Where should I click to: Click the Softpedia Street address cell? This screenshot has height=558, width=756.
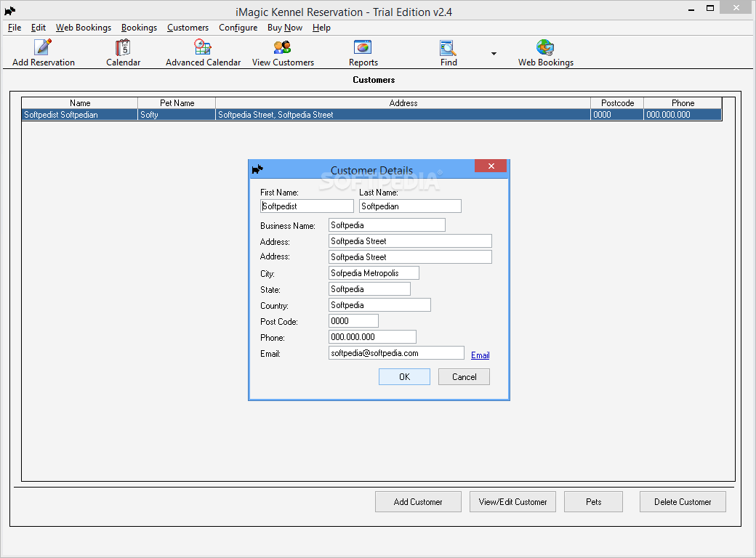click(x=403, y=115)
